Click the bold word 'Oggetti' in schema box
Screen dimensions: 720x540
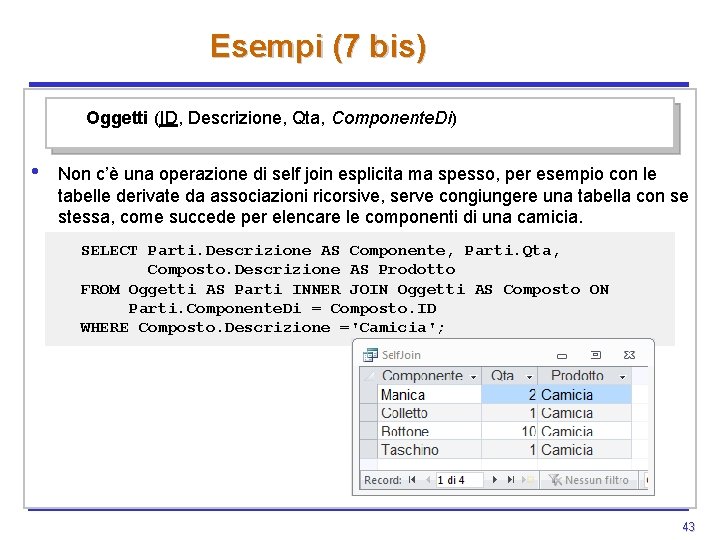pyautogui.click(x=117, y=118)
